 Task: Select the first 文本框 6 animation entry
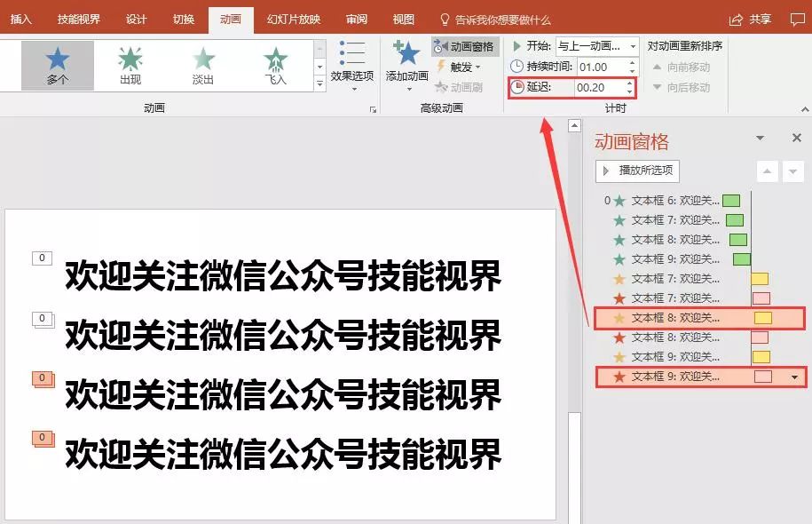(674, 201)
